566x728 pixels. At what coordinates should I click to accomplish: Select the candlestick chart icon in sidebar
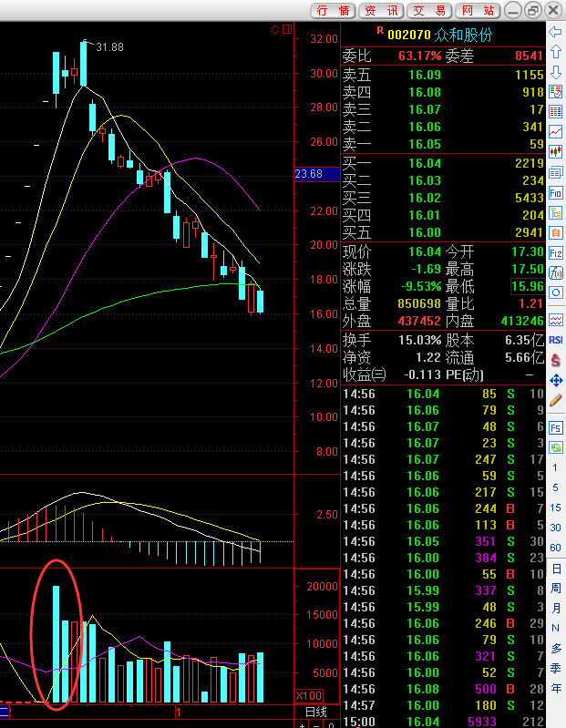[x=556, y=151]
